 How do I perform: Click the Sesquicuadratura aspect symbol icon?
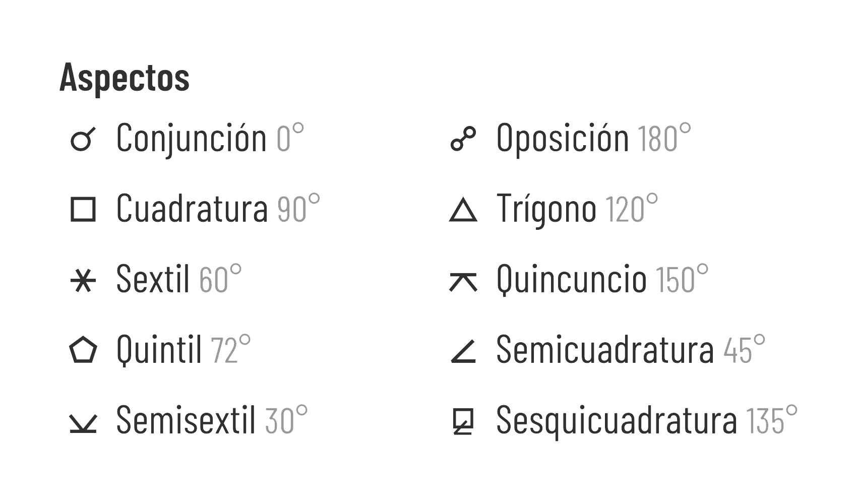point(463,421)
